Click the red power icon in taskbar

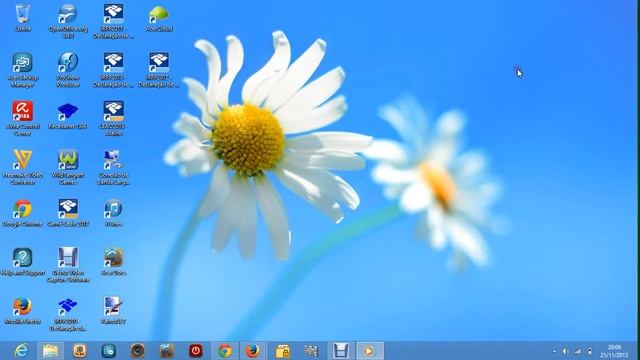[196, 351]
